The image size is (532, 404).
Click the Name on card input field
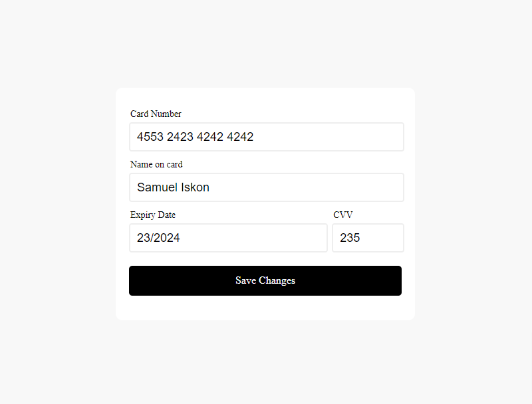click(266, 187)
